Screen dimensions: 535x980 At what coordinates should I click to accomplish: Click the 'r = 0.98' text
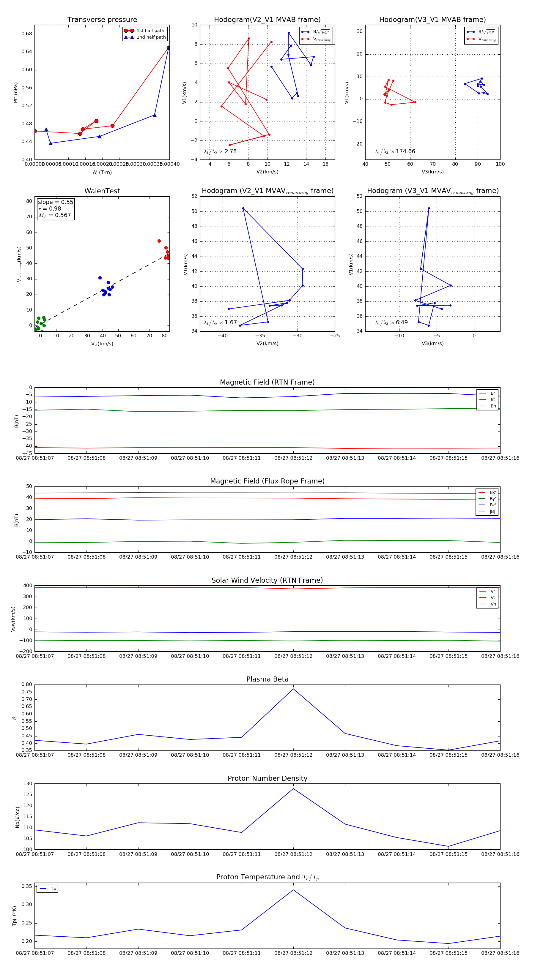click(x=50, y=208)
